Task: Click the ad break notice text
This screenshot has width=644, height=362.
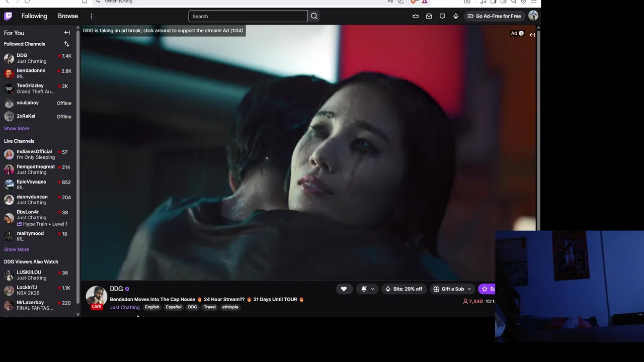Action: click(x=163, y=31)
